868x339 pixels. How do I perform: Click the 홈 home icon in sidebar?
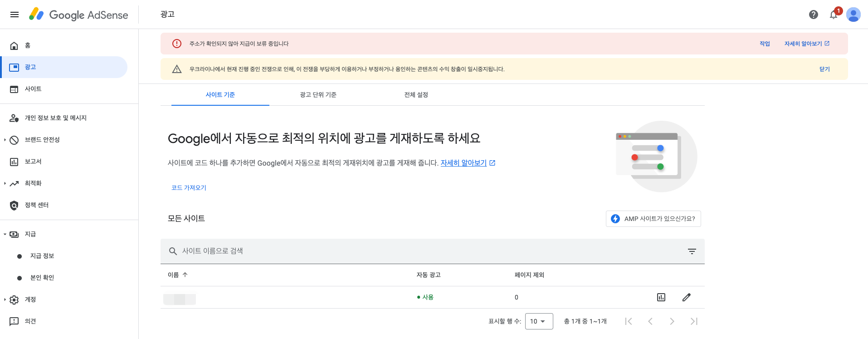[x=14, y=45]
